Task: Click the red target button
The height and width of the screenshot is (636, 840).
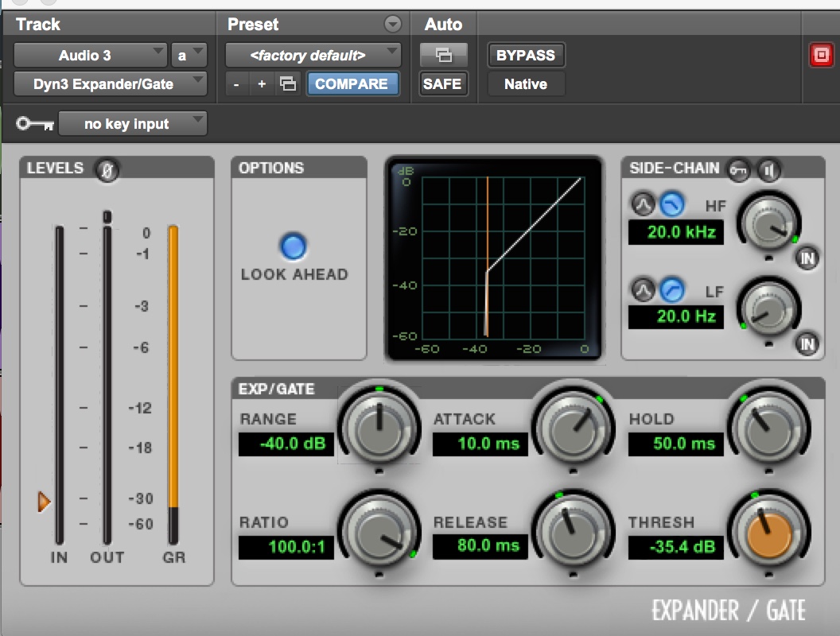Action: coord(819,56)
